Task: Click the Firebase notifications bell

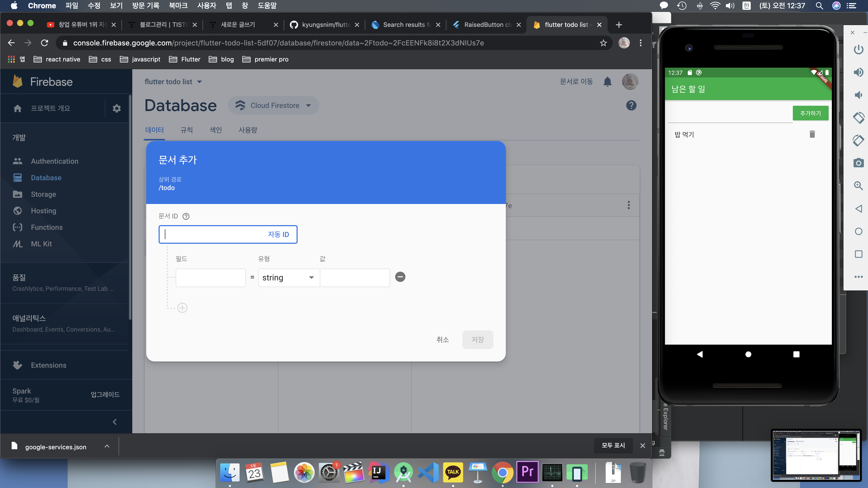Action: pos(607,82)
